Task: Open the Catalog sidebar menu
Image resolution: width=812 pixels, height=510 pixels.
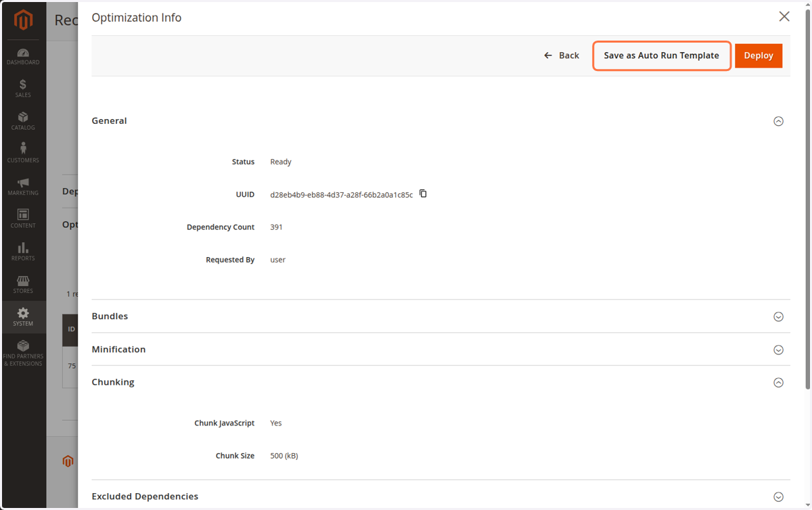Action: 23,122
